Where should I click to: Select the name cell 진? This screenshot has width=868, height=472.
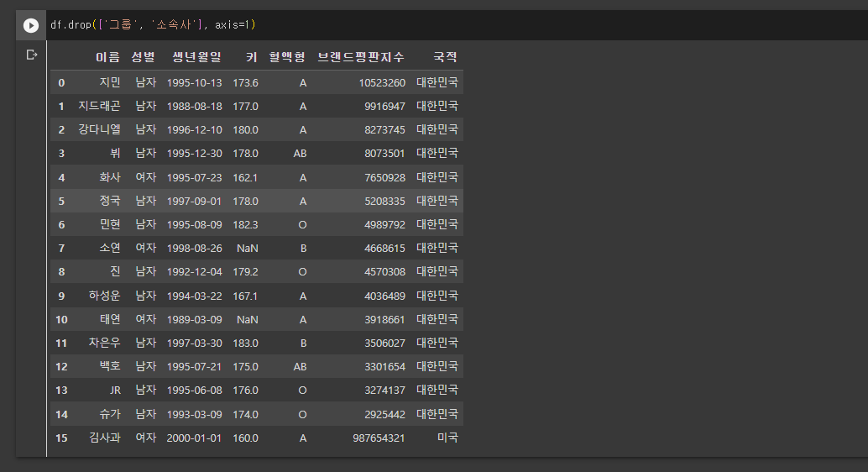115,271
